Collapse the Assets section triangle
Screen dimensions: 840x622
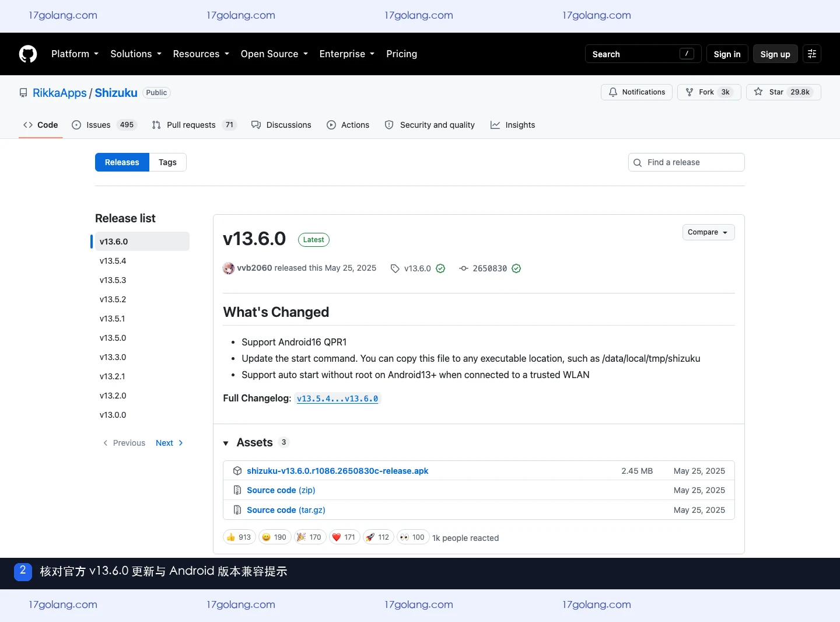point(226,443)
